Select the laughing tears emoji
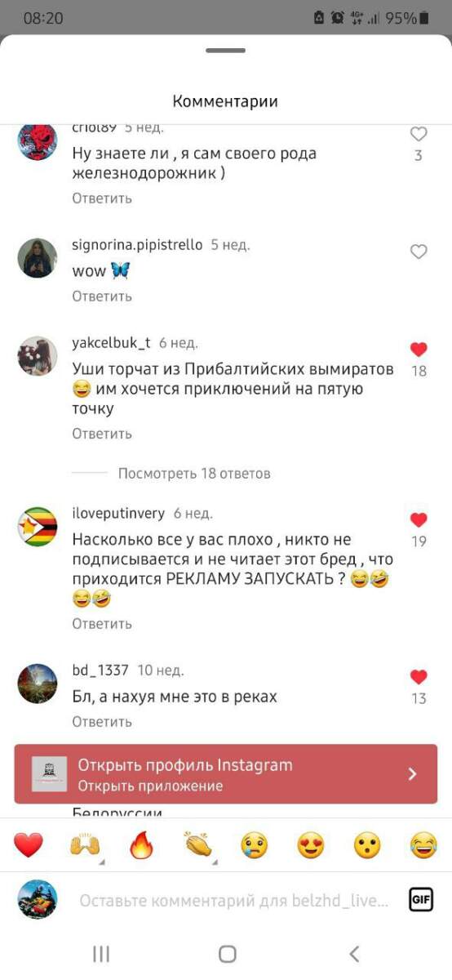 (423, 845)
